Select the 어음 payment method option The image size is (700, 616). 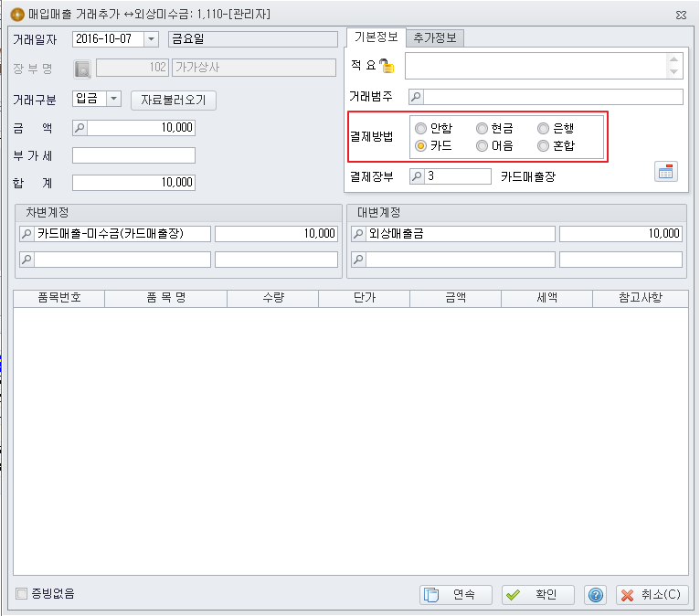point(494,146)
